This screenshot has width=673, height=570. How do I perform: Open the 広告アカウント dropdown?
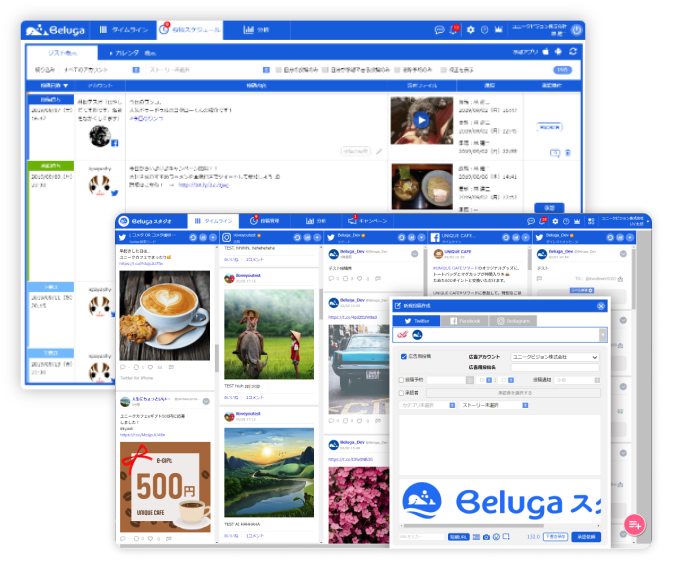pos(555,357)
